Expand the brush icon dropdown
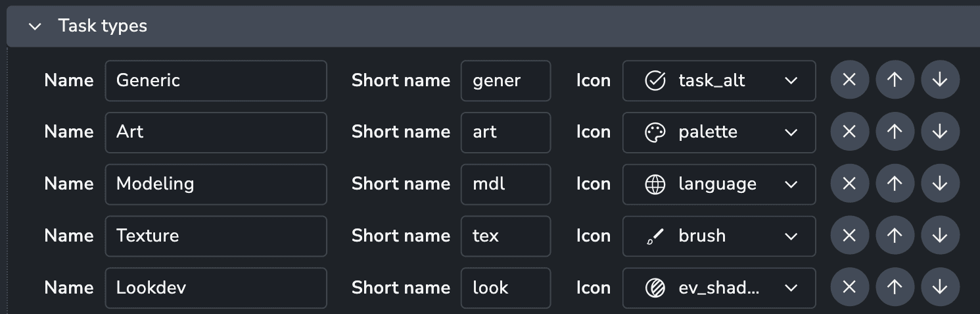The width and height of the screenshot is (980, 314). pos(719,236)
